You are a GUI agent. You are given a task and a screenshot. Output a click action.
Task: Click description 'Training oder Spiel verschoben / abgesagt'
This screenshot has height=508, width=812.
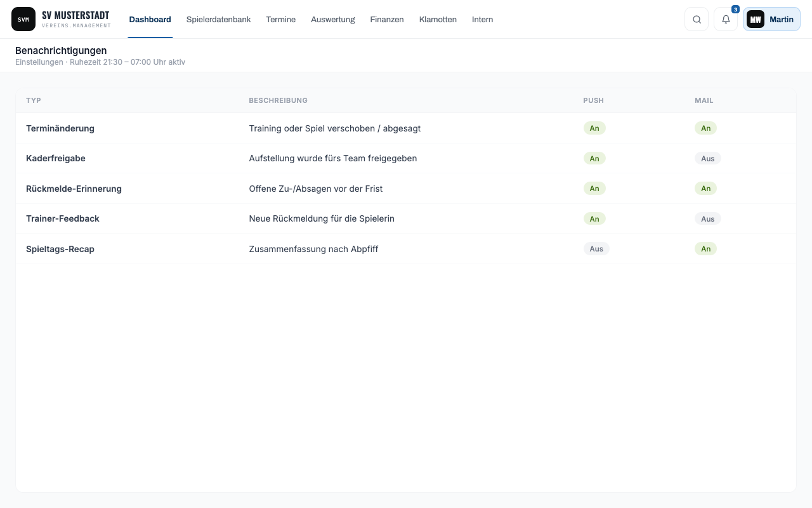point(335,128)
